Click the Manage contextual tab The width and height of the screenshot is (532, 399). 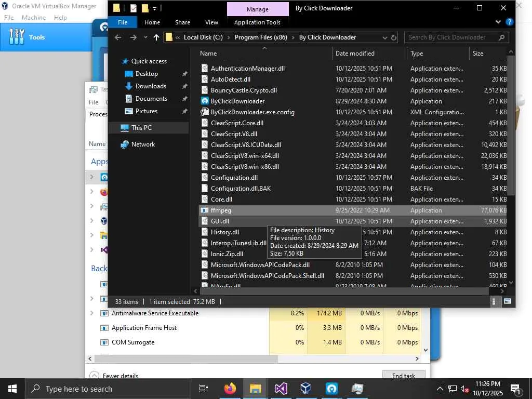coord(258,9)
